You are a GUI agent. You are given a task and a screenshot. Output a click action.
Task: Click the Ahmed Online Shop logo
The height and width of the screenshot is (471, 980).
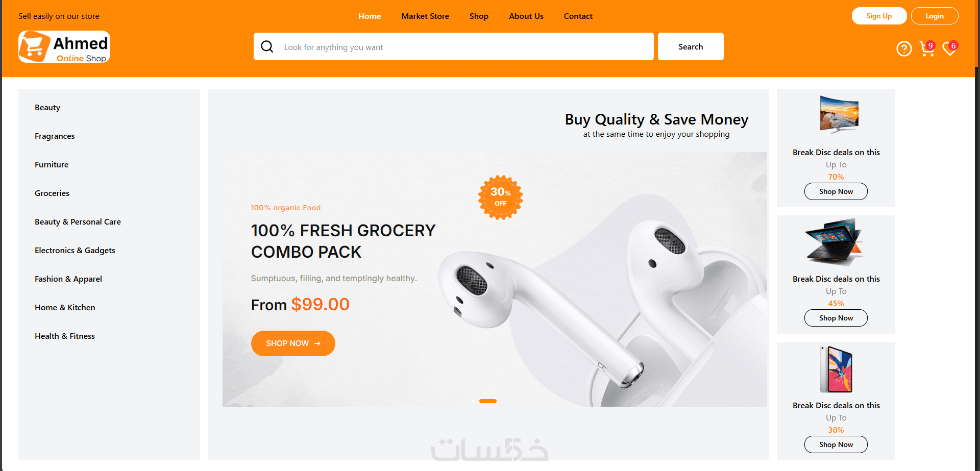pos(64,46)
